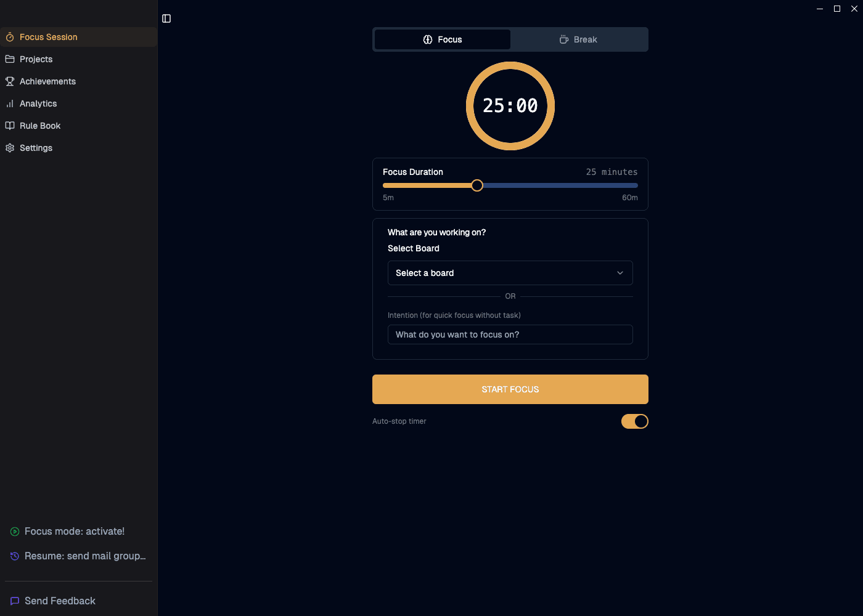Screen dimensions: 863x616
Task: Open the Select a board dropdown
Action: pyautogui.click(x=510, y=273)
